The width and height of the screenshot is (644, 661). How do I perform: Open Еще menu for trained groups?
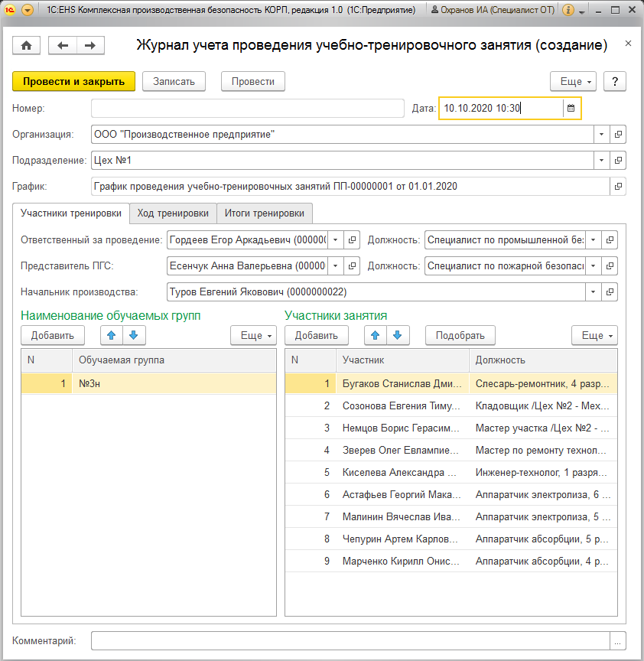point(254,336)
